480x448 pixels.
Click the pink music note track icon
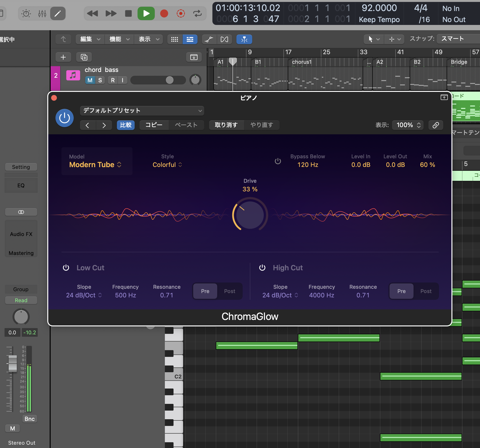coord(73,76)
